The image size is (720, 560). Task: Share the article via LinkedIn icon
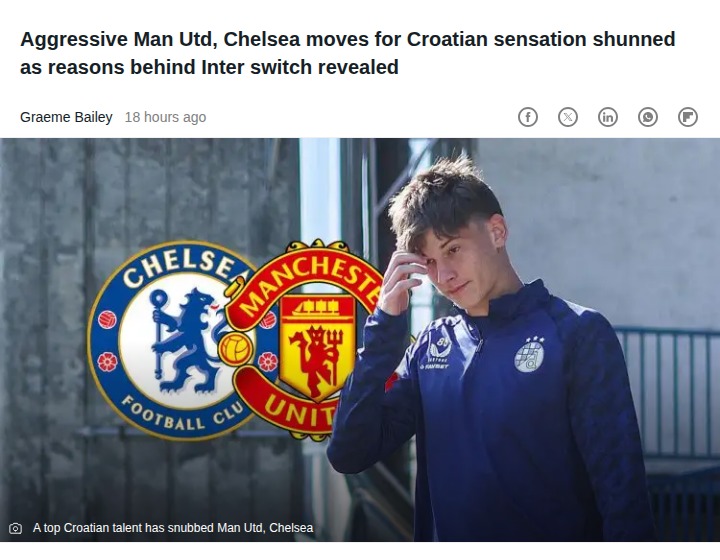tap(608, 117)
